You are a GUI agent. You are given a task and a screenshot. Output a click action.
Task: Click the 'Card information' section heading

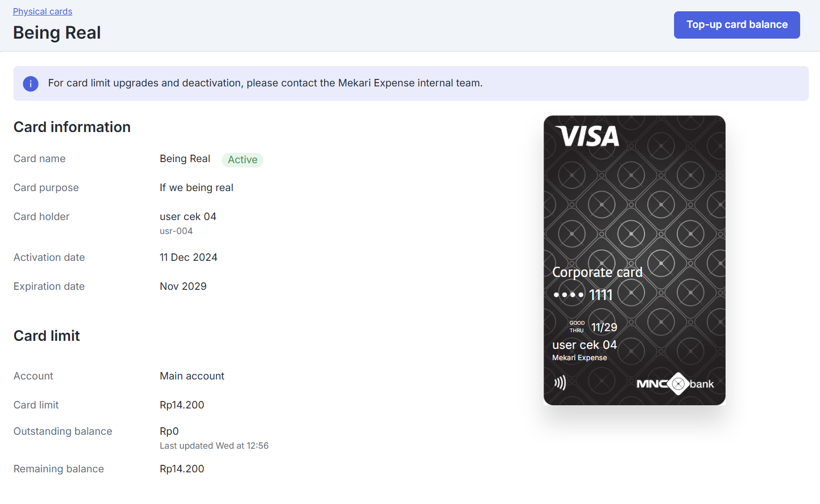coord(72,127)
